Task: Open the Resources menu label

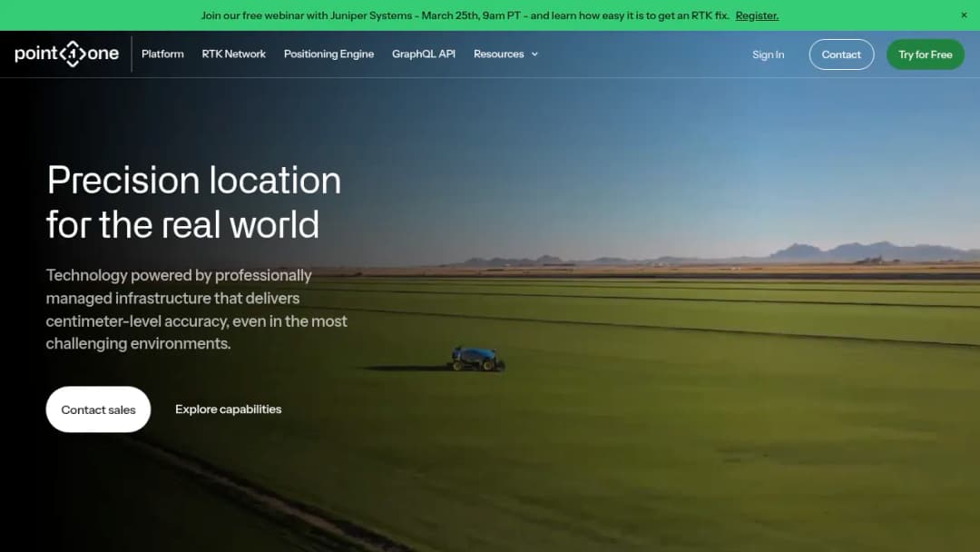Action: [499, 54]
